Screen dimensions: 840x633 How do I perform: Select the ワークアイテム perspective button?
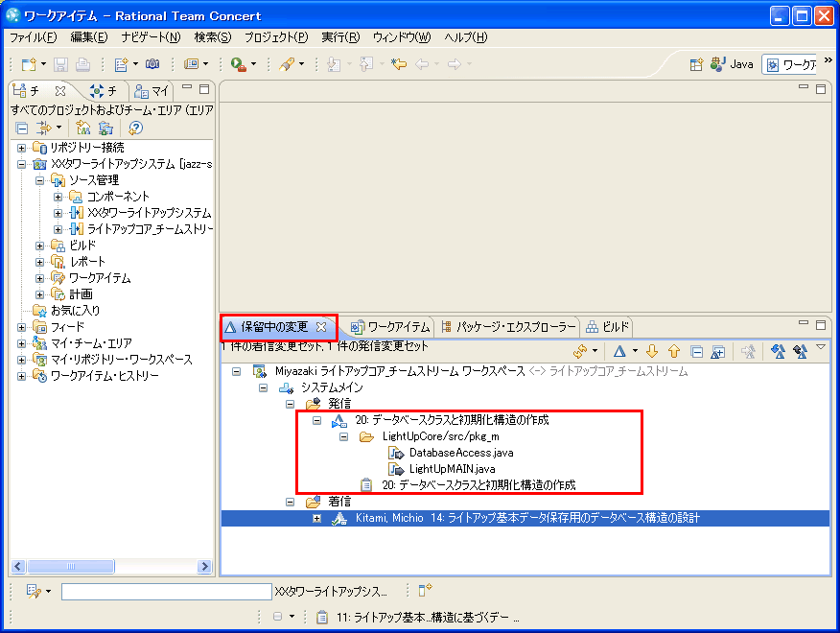(790, 65)
